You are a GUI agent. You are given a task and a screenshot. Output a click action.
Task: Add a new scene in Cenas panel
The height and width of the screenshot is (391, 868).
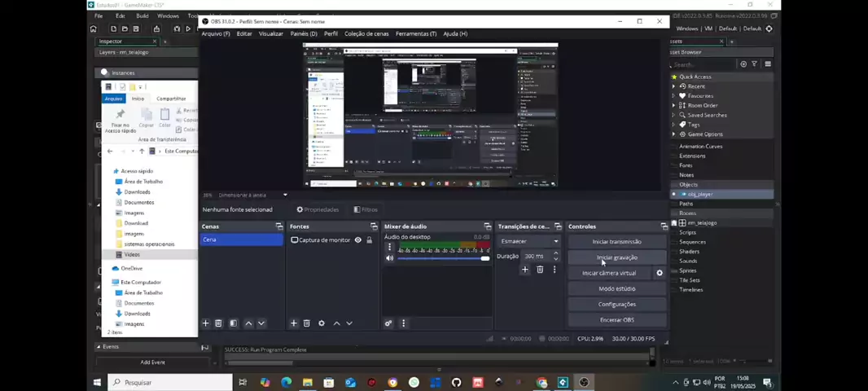coord(205,323)
